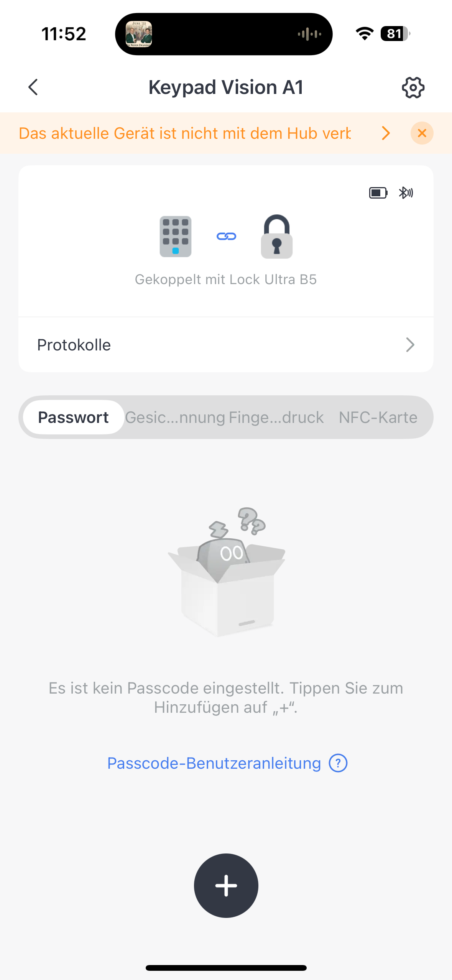Read the orange hub warning text
This screenshot has width=452, height=980.
pos(185,133)
